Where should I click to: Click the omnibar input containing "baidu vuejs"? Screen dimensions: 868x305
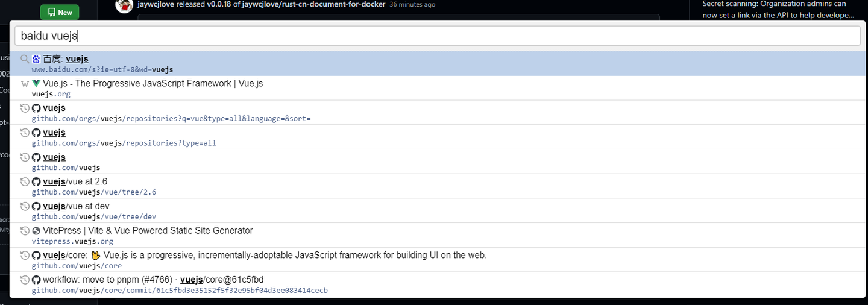coord(437,36)
